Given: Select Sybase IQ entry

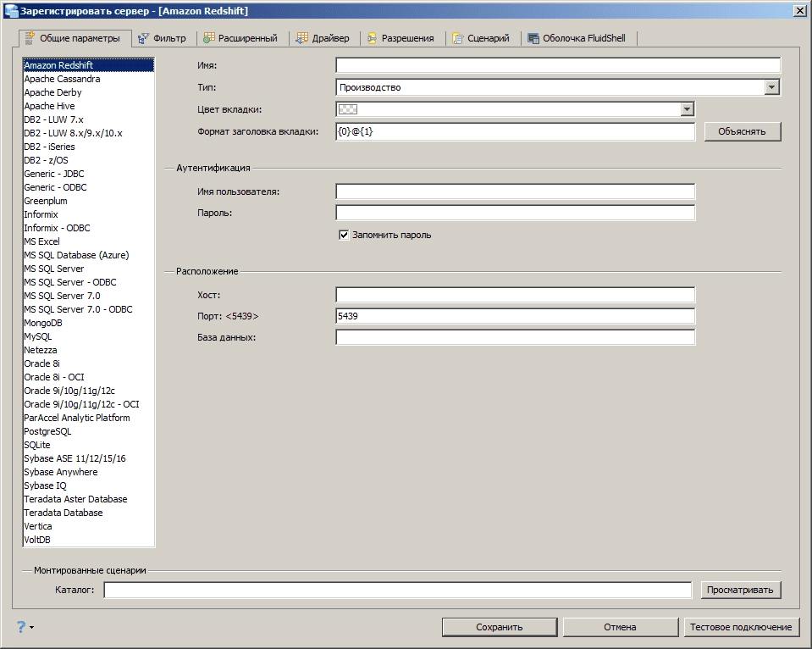Looking at the screenshot, I should [x=89, y=485].
